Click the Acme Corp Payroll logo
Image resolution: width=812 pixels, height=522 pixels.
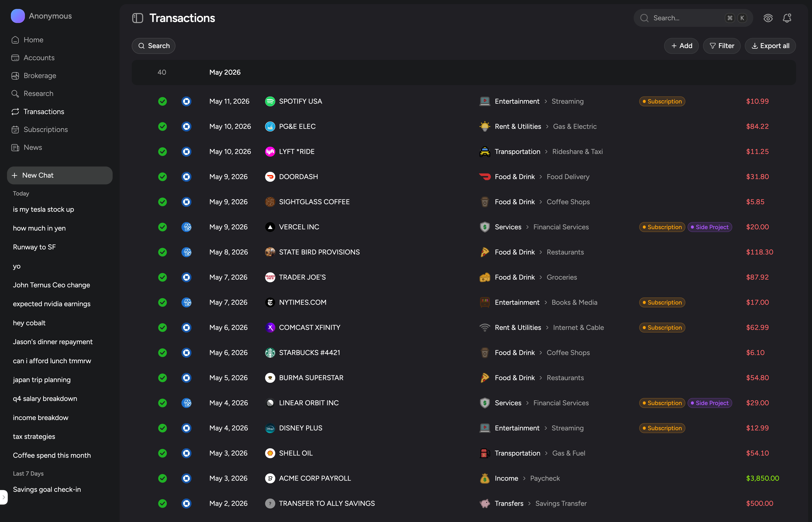coord(270,478)
